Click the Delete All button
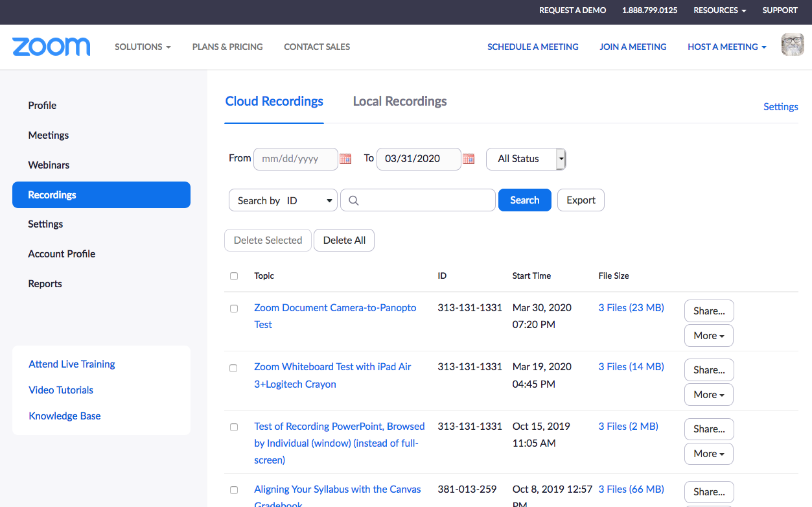 pyautogui.click(x=344, y=241)
